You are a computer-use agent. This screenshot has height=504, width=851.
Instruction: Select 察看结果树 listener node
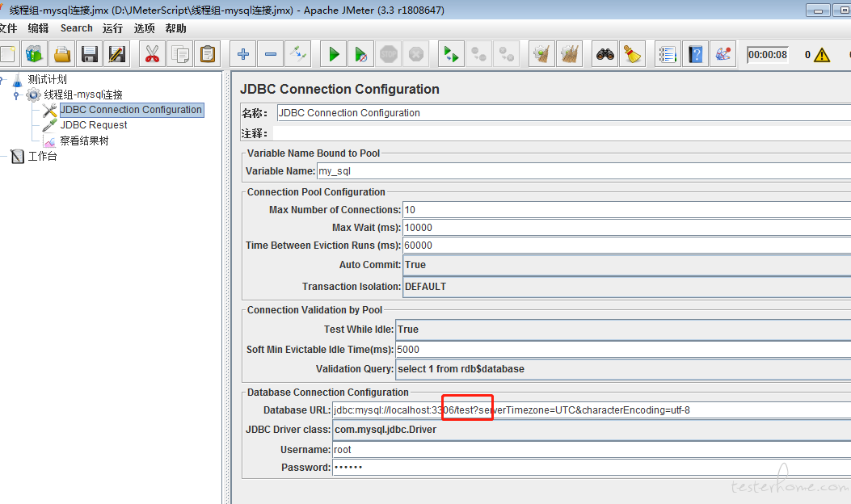[84, 141]
